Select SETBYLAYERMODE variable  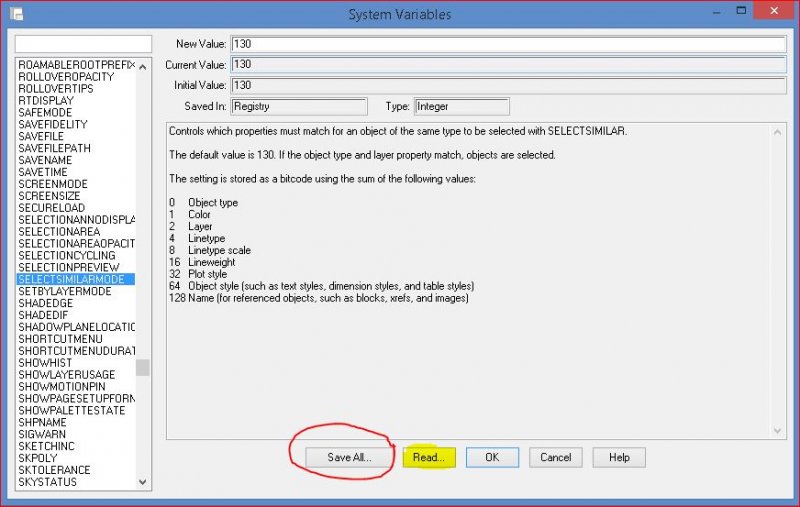[x=65, y=291]
